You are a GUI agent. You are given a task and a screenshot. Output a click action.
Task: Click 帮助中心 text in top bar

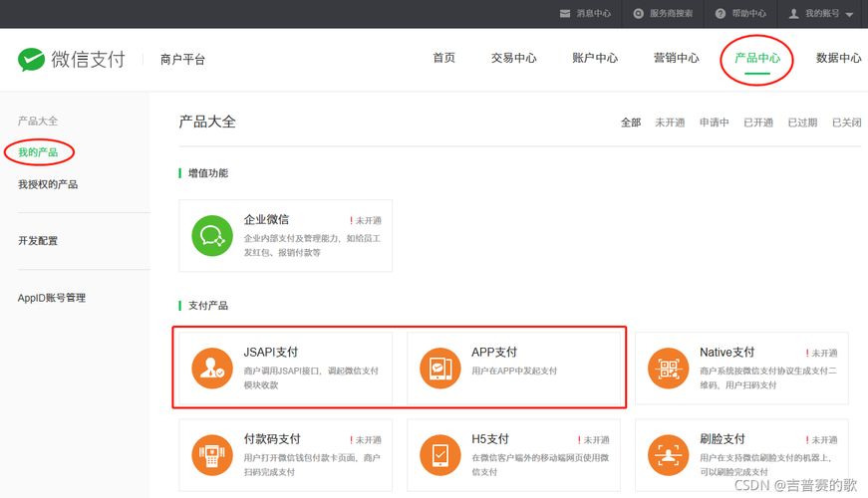point(749,13)
